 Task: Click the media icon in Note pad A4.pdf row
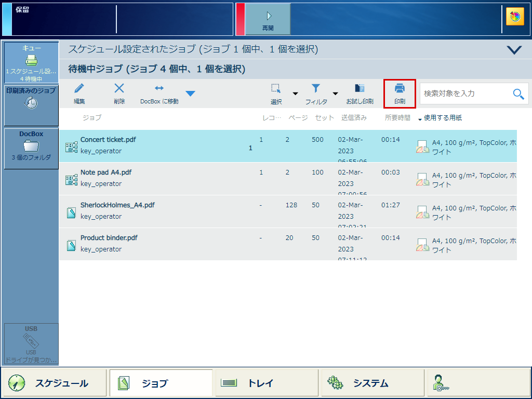tap(422, 179)
